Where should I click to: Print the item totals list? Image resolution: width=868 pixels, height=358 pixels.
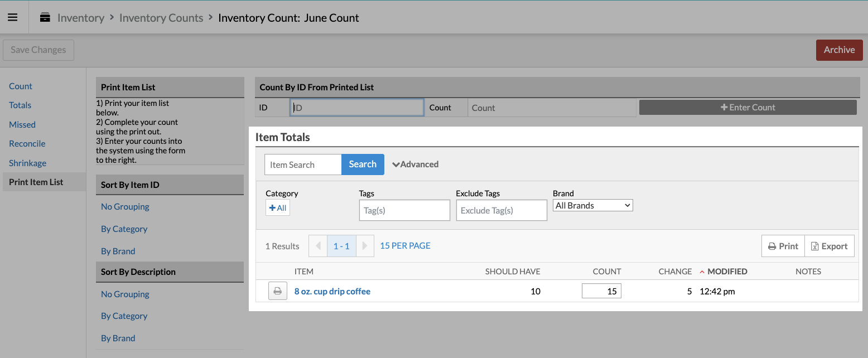[x=783, y=246]
